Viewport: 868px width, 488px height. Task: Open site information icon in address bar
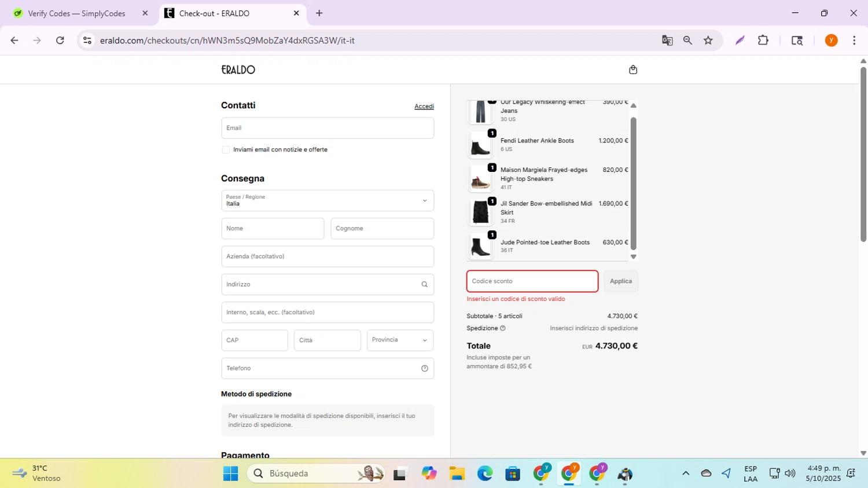[87, 41]
